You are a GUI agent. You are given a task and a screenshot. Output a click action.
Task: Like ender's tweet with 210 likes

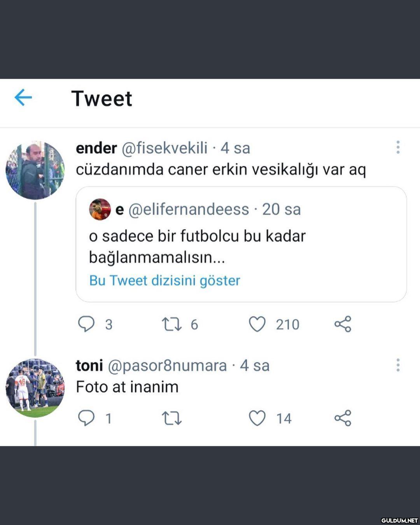[257, 324]
